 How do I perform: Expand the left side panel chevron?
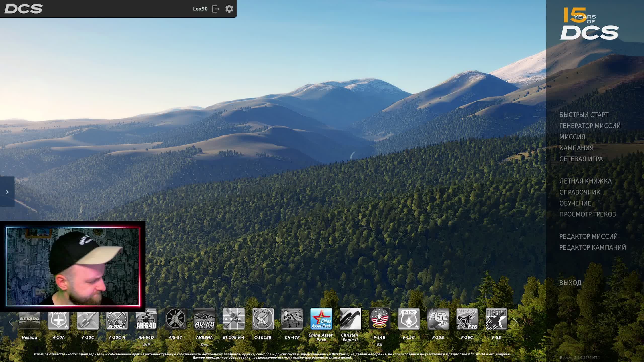pyautogui.click(x=7, y=192)
